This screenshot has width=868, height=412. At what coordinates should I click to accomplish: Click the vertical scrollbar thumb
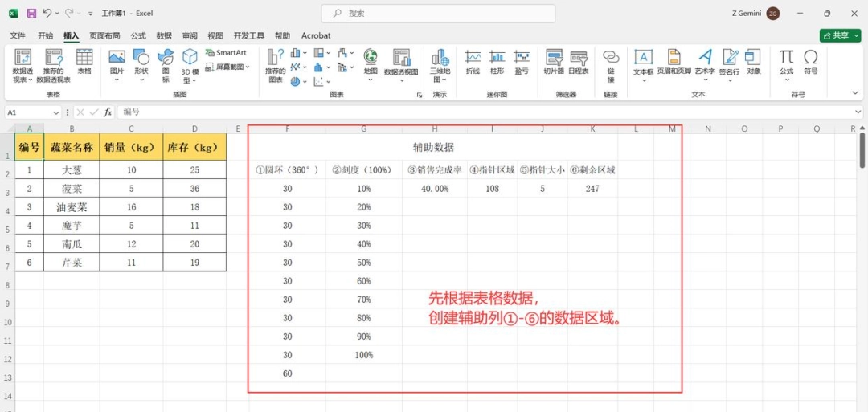click(x=862, y=149)
